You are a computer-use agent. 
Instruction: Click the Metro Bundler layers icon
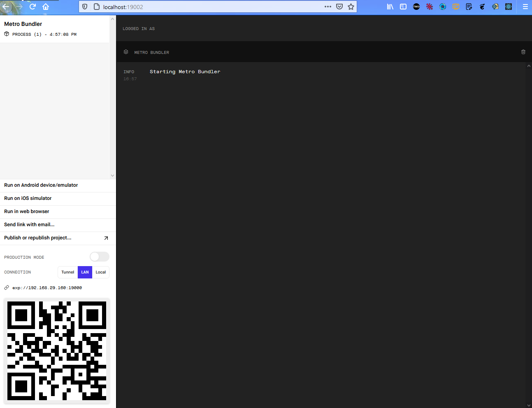pos(126,52)
